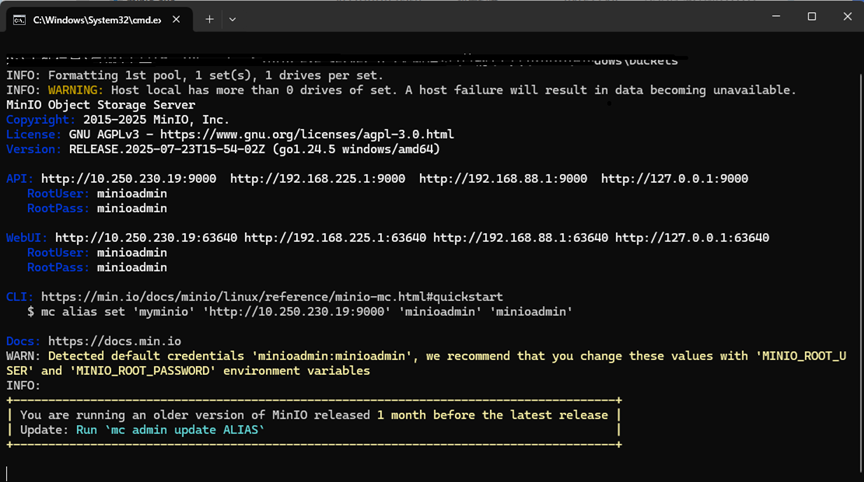Click '1 month before the latest release' text
The image size is (864, 482).
[x=493, y=415]
